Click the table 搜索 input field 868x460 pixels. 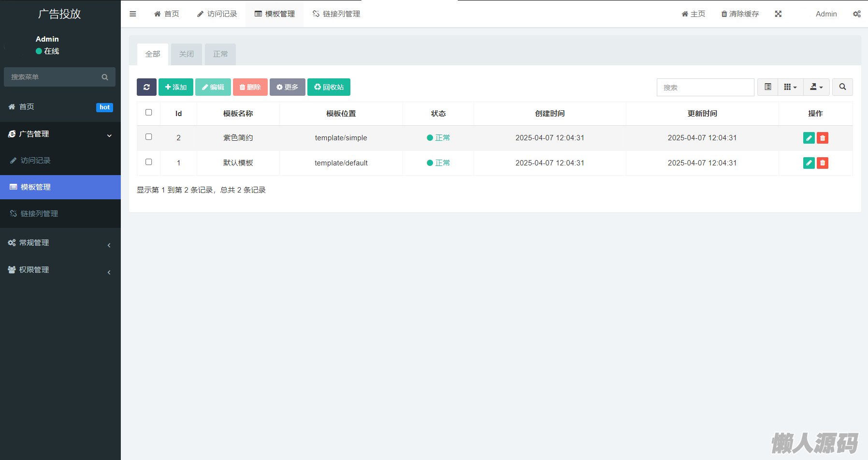tap(705, 88)
